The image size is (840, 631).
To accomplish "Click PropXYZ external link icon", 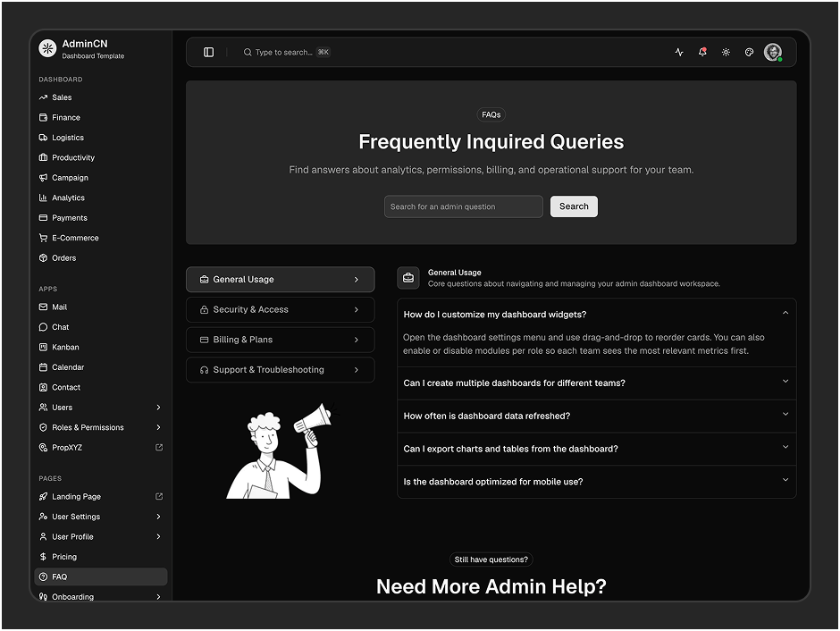I will (159, 447).
